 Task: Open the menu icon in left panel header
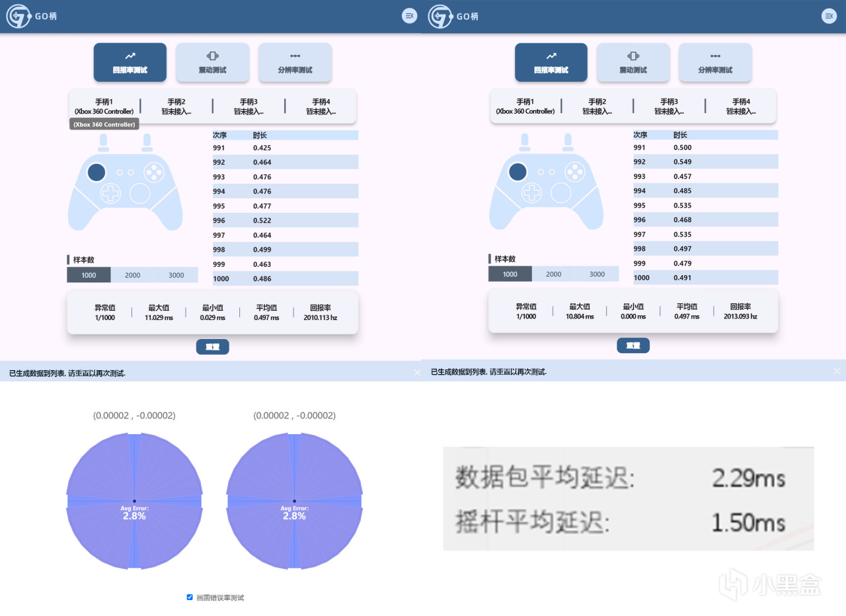409,16
